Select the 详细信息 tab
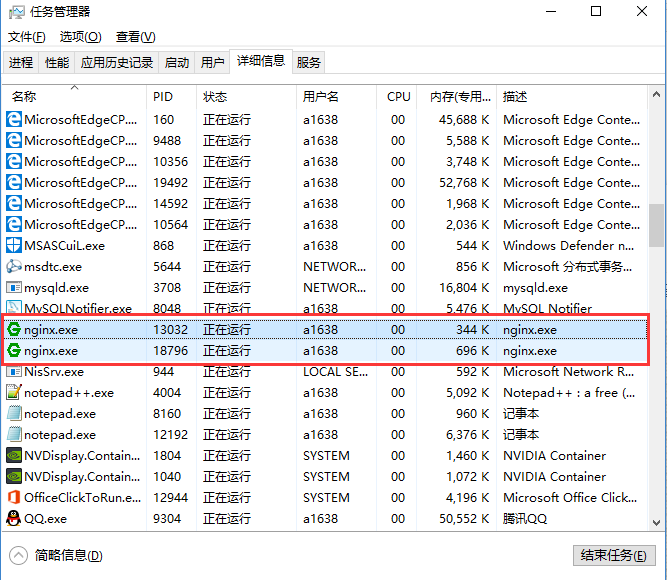 pos(261,61)
